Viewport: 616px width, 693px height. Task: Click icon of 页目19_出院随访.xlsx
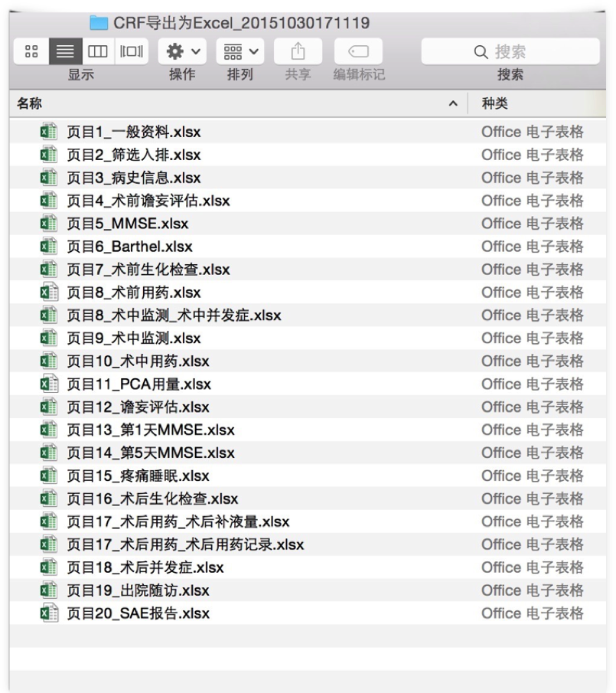49,590
